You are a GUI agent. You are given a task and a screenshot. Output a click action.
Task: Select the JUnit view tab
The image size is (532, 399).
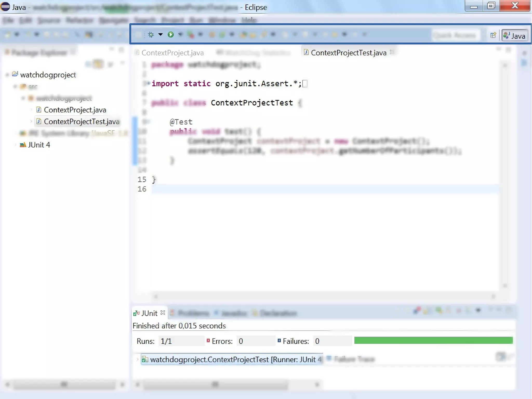[149, 313]
